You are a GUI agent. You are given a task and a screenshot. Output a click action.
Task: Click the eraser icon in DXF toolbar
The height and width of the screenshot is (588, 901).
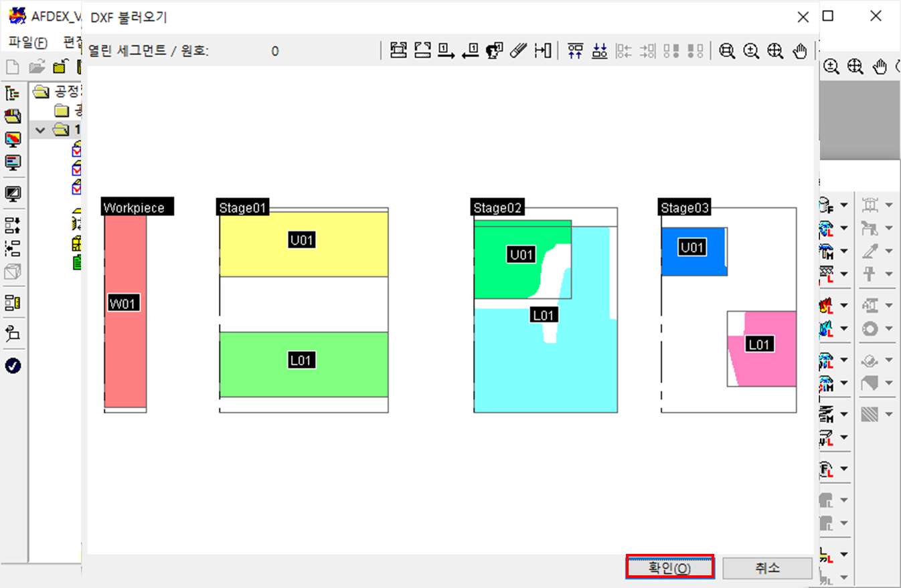pyautogui.click(x=519, y=51)
